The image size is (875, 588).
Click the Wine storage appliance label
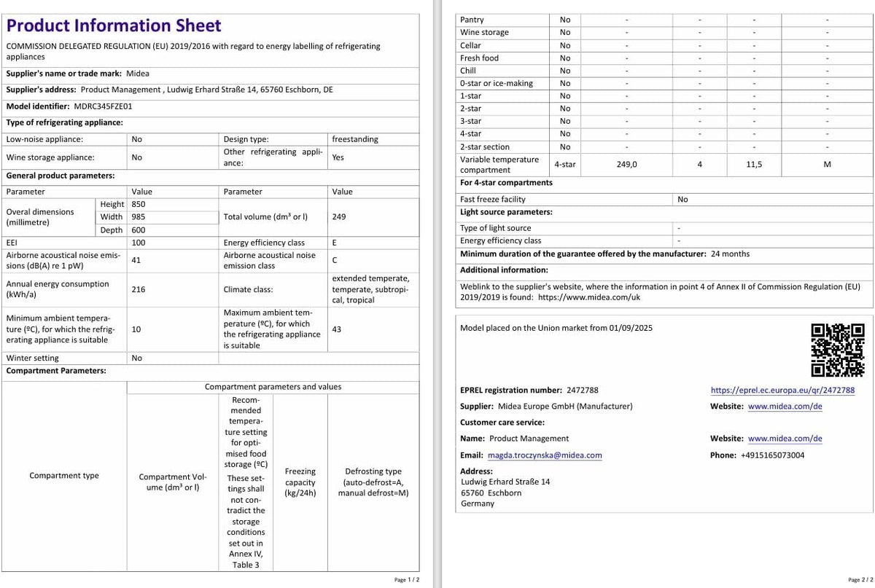pyautogui.click(x=50, y=157)
